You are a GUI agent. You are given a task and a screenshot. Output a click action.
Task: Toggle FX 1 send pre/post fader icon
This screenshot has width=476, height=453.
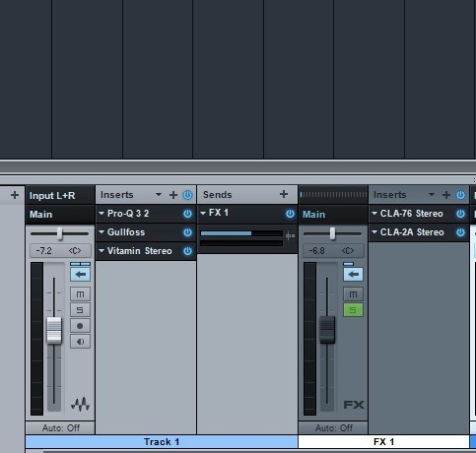tap(290, 235)
